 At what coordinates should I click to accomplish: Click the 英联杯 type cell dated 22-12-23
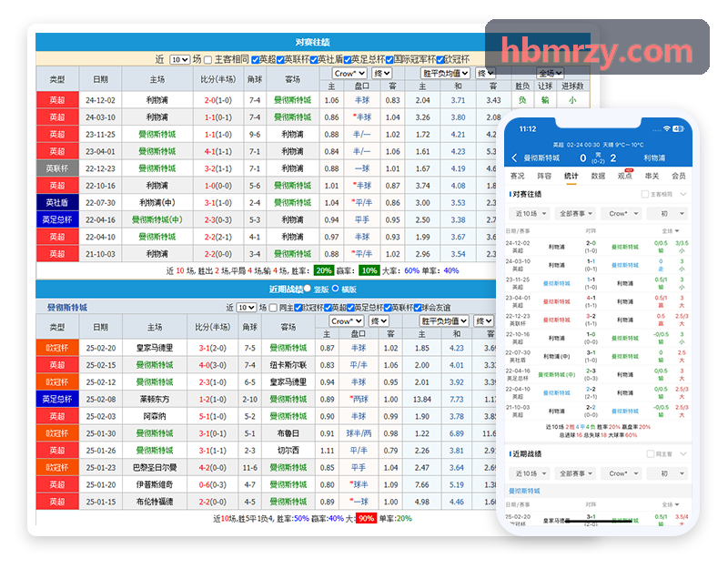[x=57, y=168]
